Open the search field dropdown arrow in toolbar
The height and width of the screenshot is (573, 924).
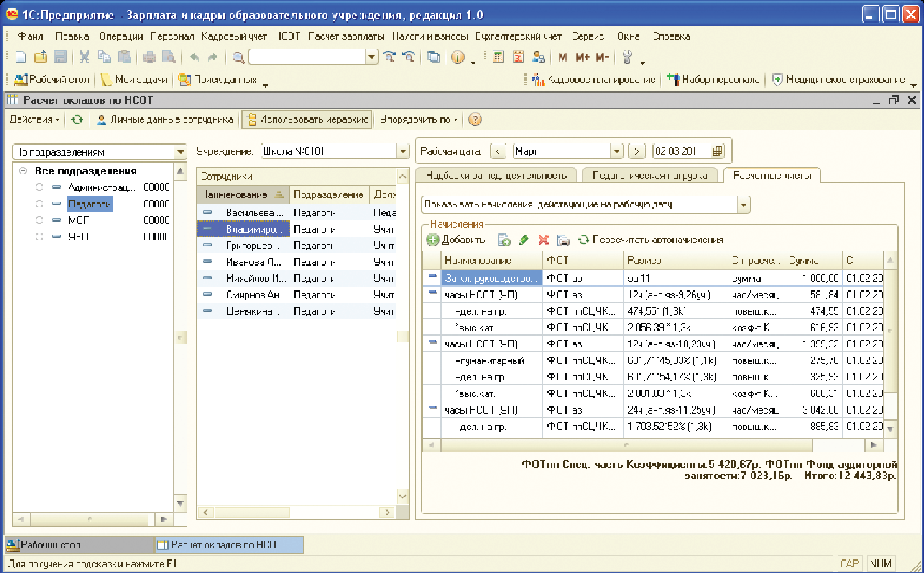point(372,58)
